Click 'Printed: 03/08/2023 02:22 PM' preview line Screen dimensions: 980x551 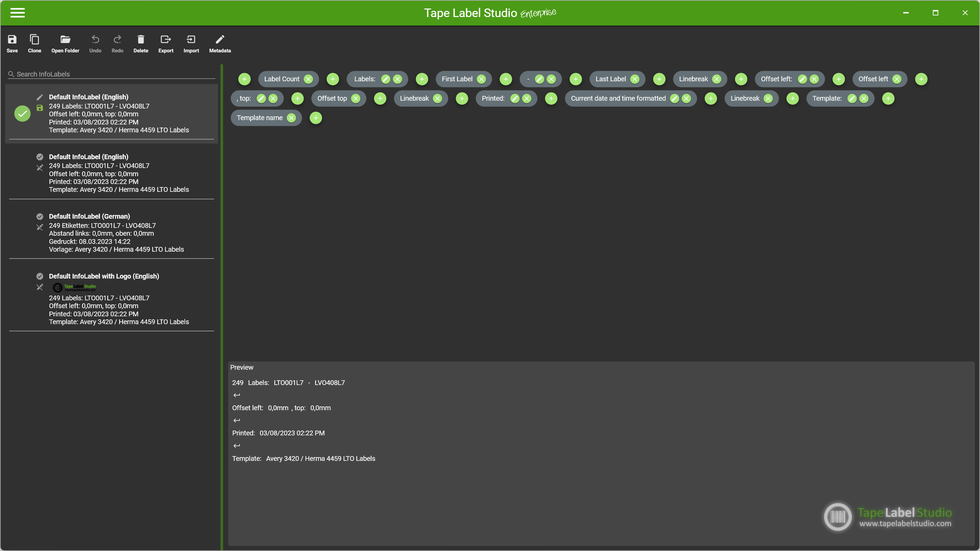pos(278,433)
